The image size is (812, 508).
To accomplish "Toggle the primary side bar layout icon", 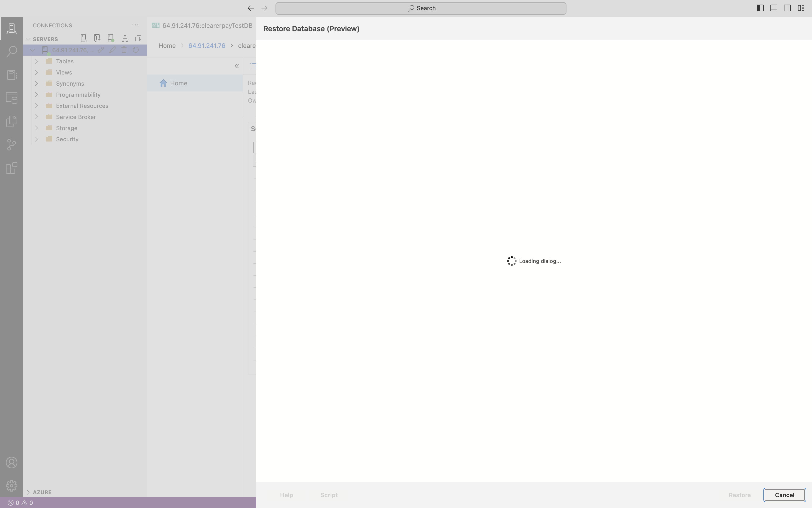I will (x=760, y=8).
